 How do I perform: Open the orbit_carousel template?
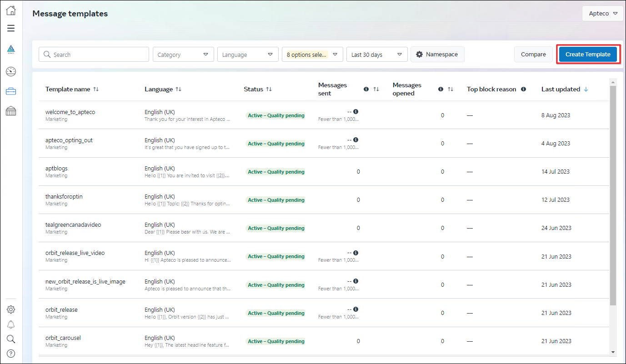[x=63, y=338]
